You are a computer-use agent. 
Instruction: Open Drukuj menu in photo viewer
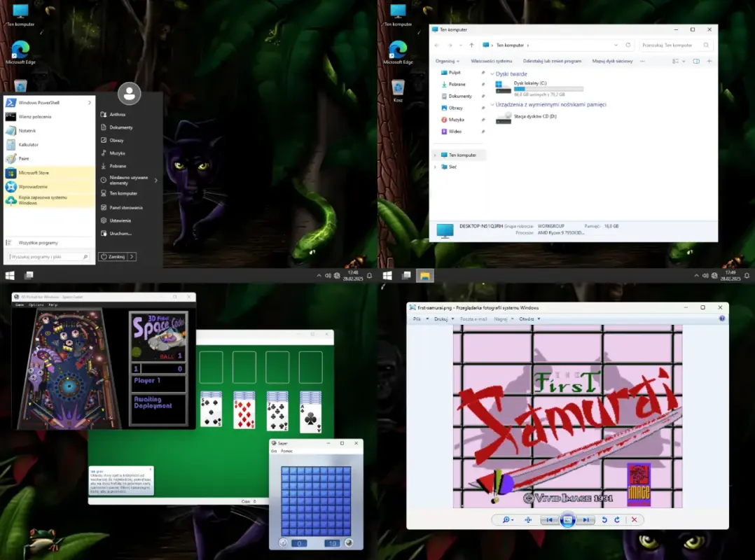[x=444, y=318]
